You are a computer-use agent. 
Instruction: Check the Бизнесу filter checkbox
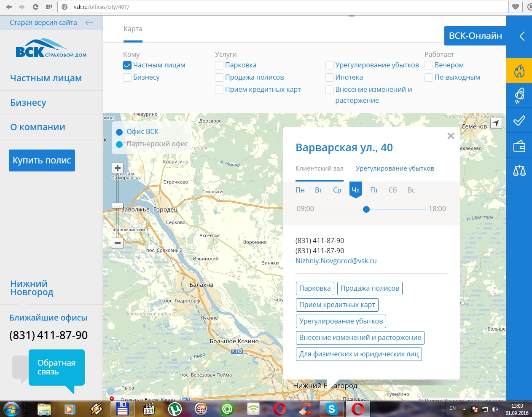coord(127,78)
